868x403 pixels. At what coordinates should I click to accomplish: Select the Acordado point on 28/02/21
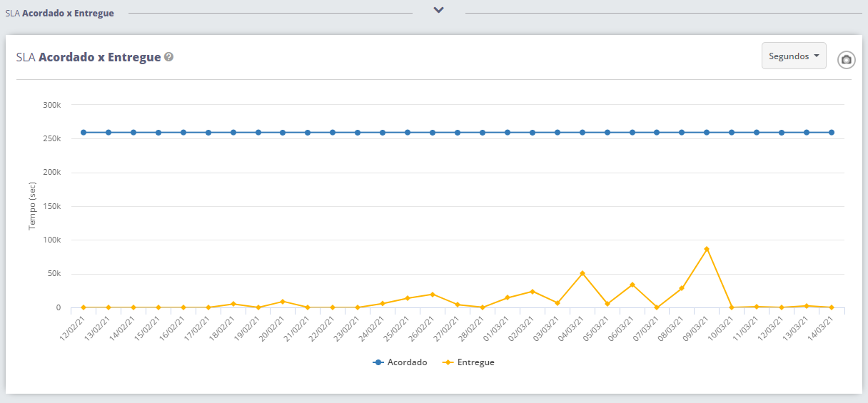(483, 133)
